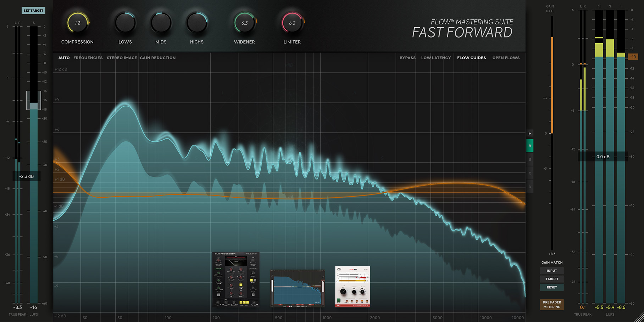Screen dimensions: 644x322
Task: Select snapshot A
Action: [530, 146]
